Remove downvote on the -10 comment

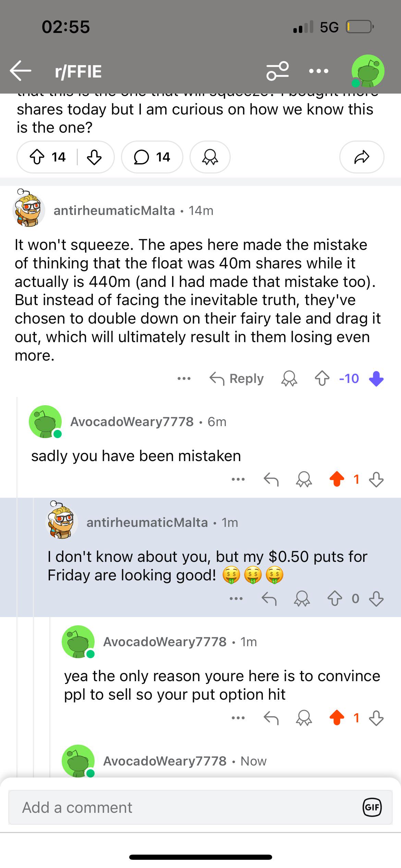pyautogui.click(x=376, y=379)
